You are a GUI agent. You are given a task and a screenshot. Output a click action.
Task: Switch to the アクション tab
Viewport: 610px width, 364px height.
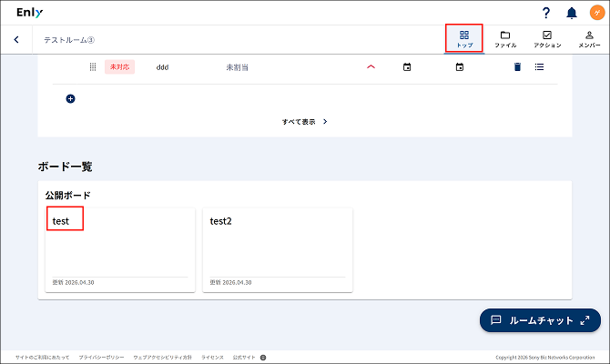(547, 39)
